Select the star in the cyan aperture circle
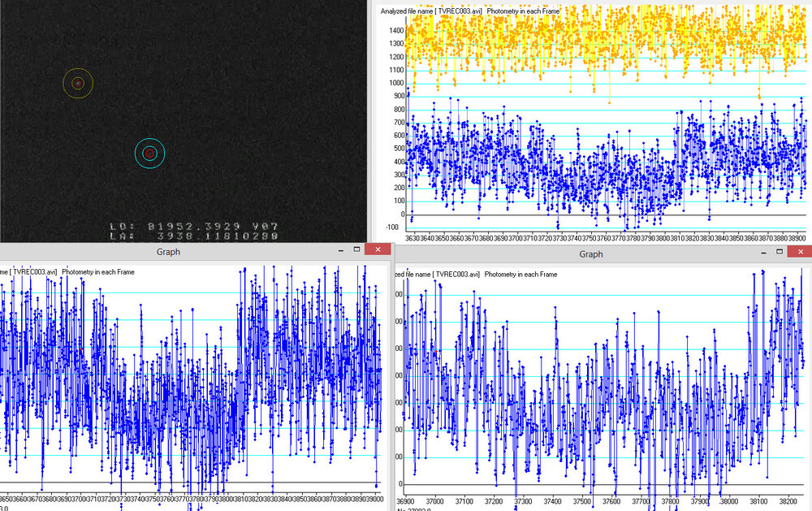Viewport: 812px width, 511px height. tap(149, 154)
